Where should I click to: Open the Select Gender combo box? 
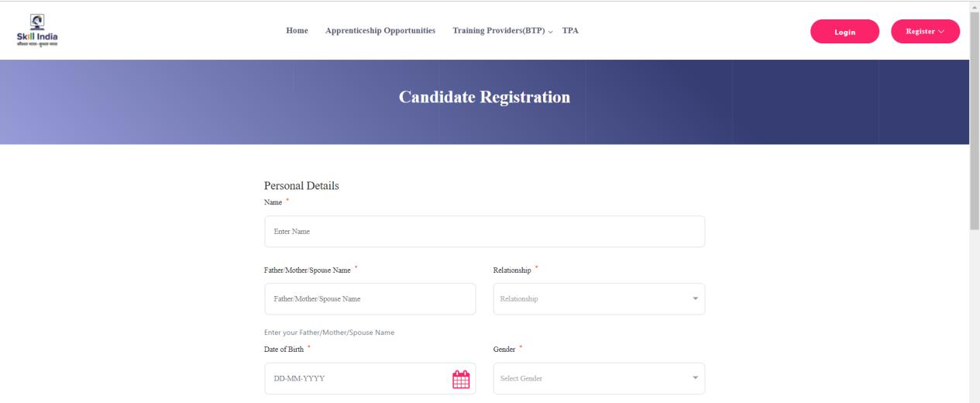[x=589, y=378]
